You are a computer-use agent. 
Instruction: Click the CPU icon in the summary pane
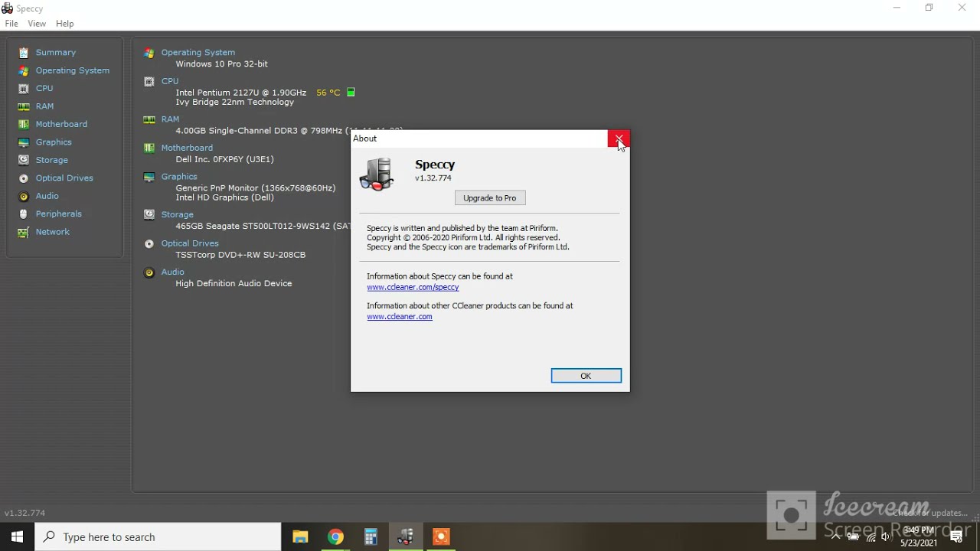point(149,81)
